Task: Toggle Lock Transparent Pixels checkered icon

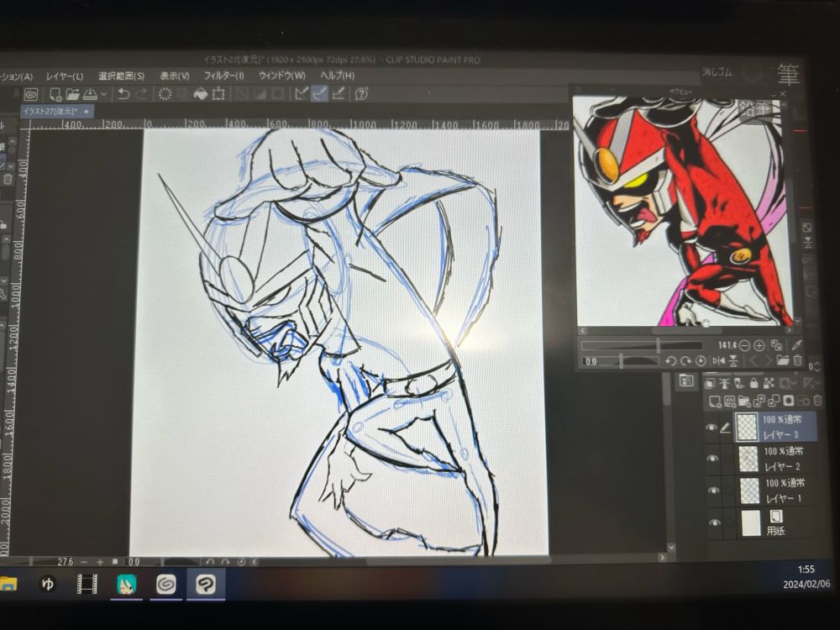Action: coord(769,383)
